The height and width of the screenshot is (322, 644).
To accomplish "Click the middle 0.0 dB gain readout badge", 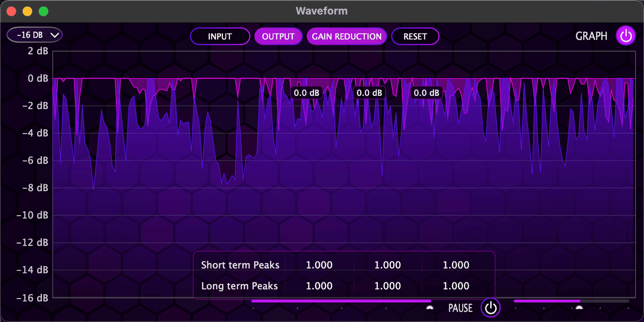I will pyautogui.click(x=369, y=93).
